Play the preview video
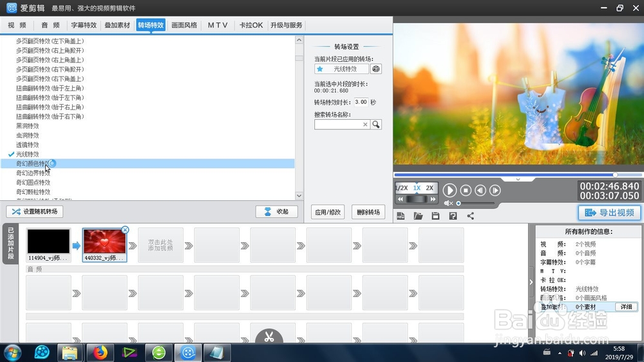 pos(450,190)
